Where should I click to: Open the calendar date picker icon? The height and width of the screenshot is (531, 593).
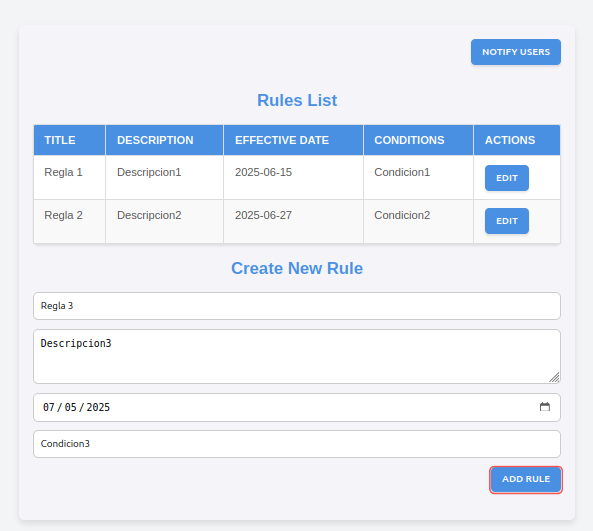tap(545, 407)
